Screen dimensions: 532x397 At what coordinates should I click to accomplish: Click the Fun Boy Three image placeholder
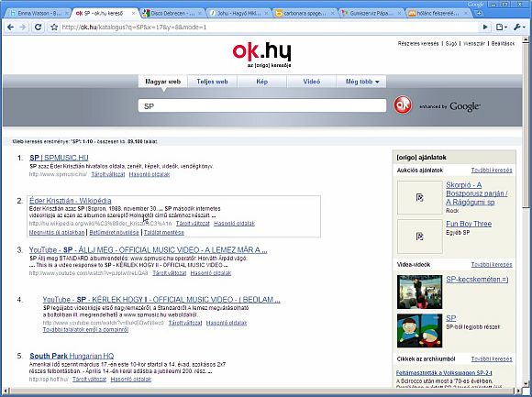420,237
